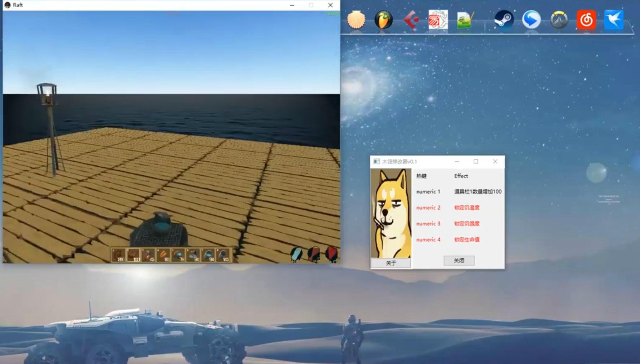Click the smoking Shiba dog image
The image size is (640, 364).
click(x=391, y=213)
